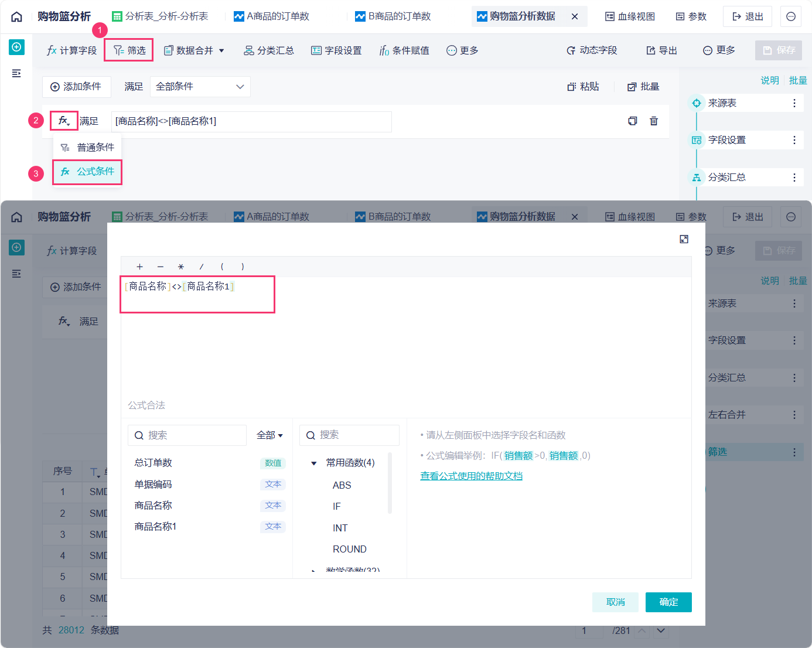Close the 购物篮分析数据 tab in top window
The image size is (812, 648).
575,16
